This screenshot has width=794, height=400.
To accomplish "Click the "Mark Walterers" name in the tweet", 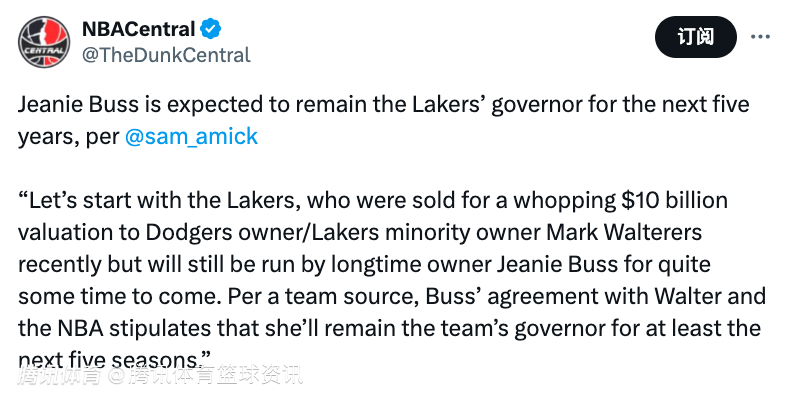I will pyautogui.click(x=624, y=232).
